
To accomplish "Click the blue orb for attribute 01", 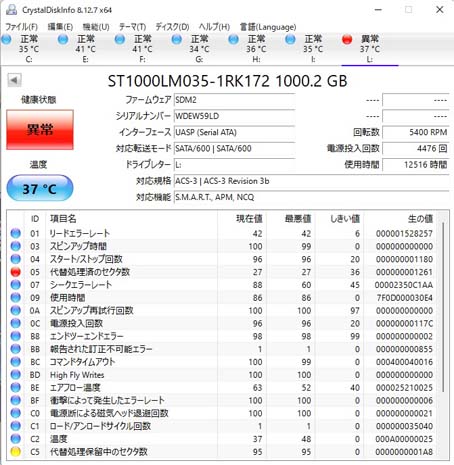I will click(16, 233).
